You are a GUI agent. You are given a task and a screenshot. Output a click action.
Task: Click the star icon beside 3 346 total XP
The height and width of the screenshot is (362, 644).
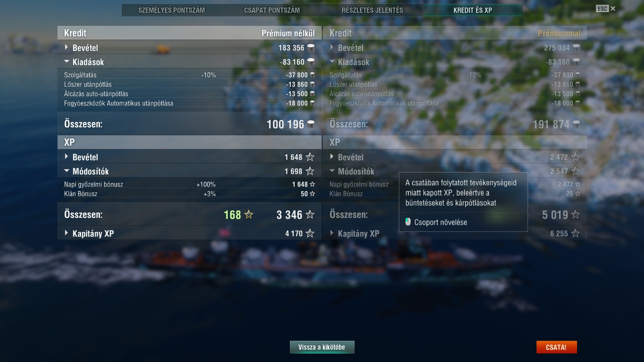click(310, 215)
